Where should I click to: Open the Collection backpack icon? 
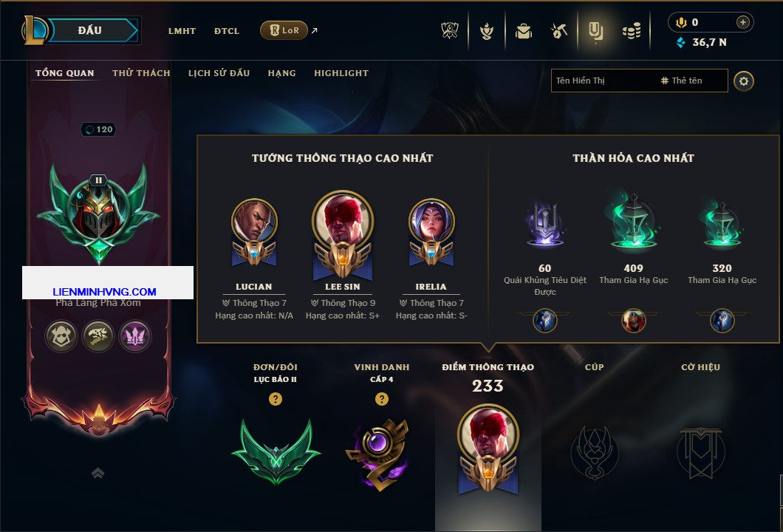click(523, 32)
